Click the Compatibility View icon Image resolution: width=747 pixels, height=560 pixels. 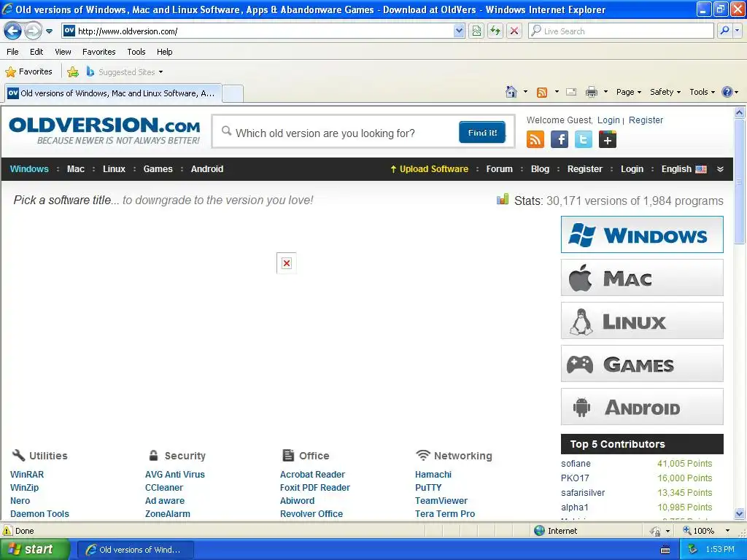click(x=476, y=31)
